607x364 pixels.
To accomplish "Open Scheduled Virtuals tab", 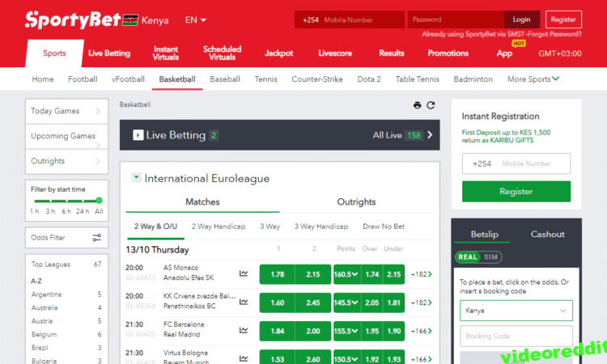I will [222, 53].
